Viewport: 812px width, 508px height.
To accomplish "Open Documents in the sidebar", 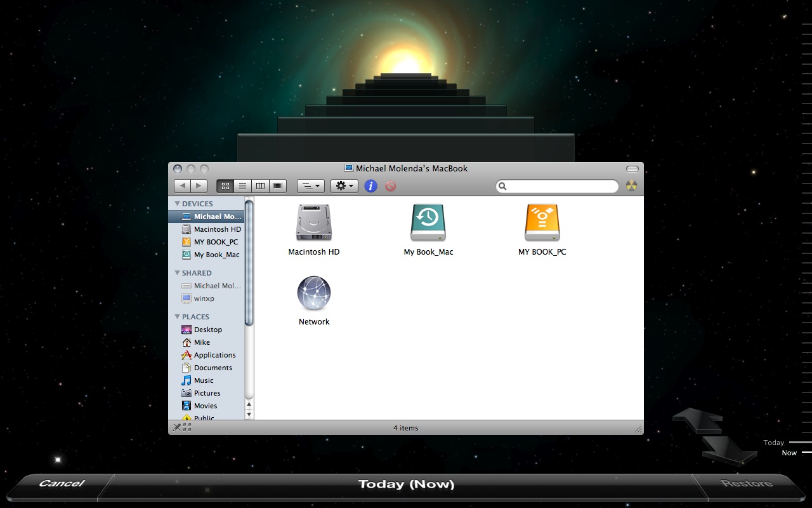I will 206,368.
